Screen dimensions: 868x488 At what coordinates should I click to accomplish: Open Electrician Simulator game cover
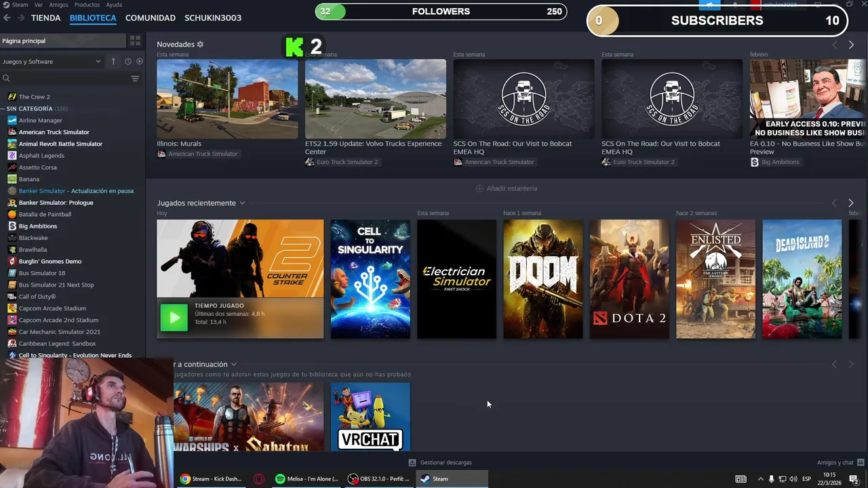(x=456, y=279)
